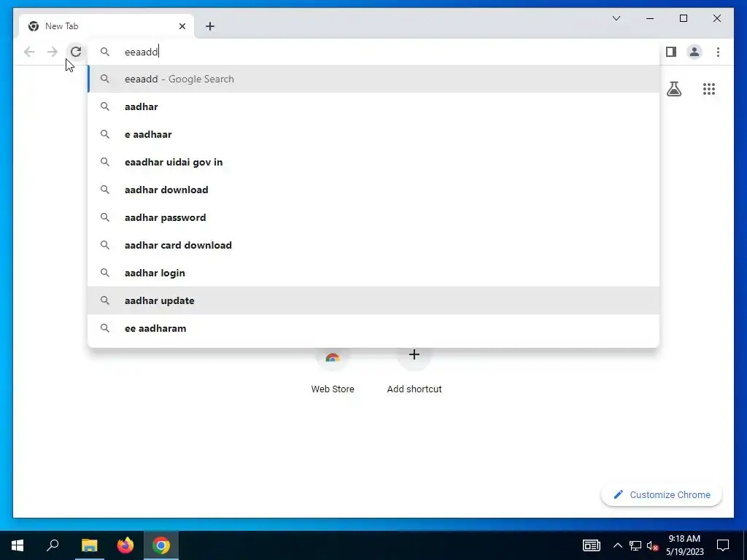
Task: Select the New Tab tab
Action: [107, 26]
